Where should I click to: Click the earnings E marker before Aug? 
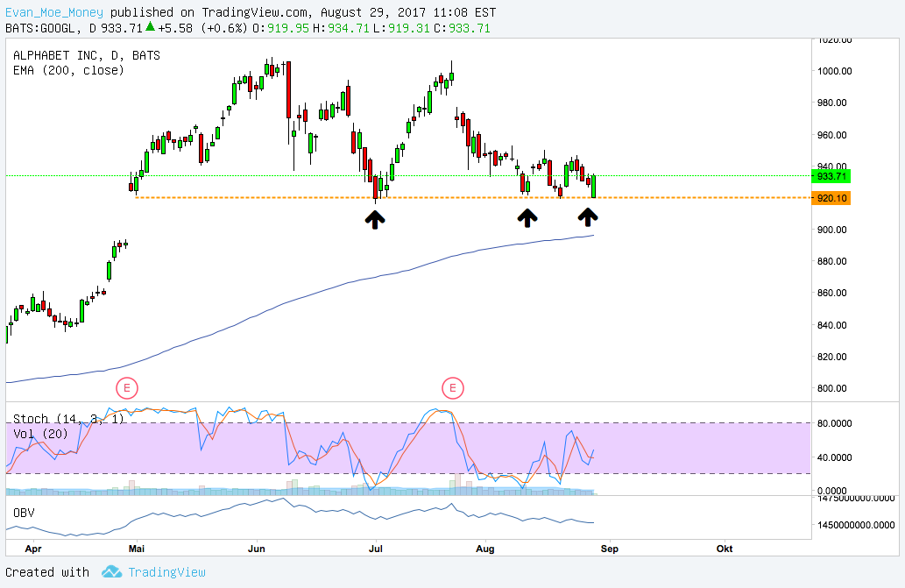click(x=452, y=388)
